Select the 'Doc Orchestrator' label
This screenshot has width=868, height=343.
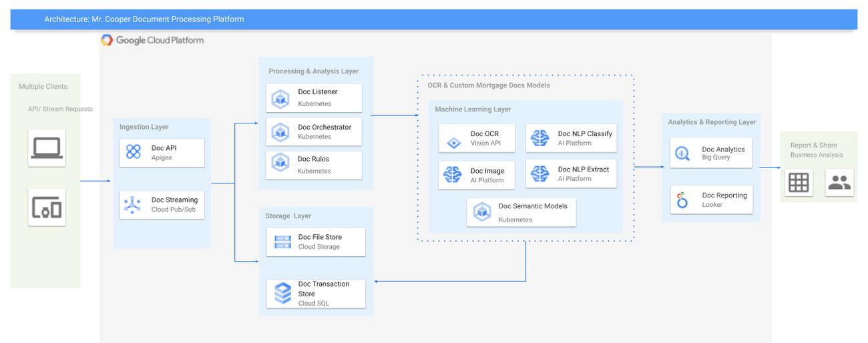tap(324, 127)
